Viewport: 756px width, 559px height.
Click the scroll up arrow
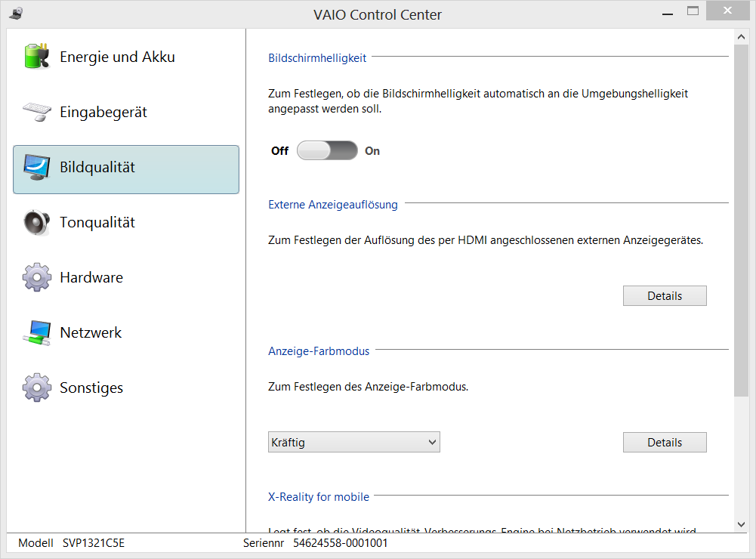[x=741, y=39]
